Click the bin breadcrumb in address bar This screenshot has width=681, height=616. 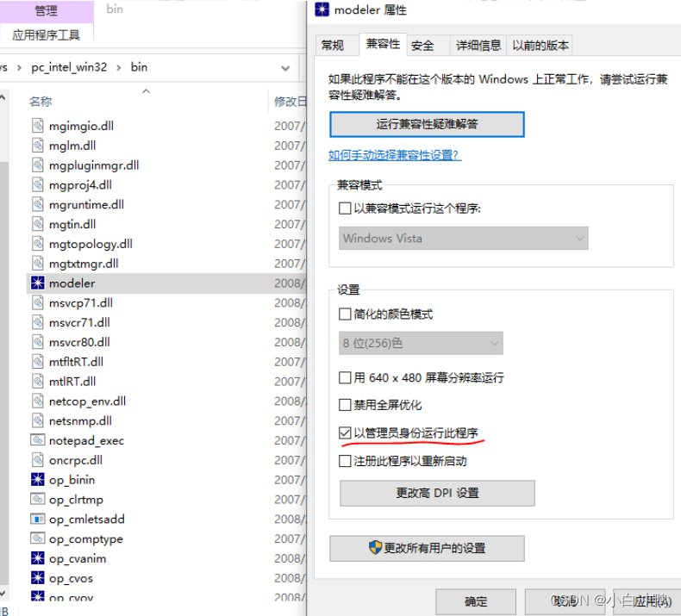139,67
